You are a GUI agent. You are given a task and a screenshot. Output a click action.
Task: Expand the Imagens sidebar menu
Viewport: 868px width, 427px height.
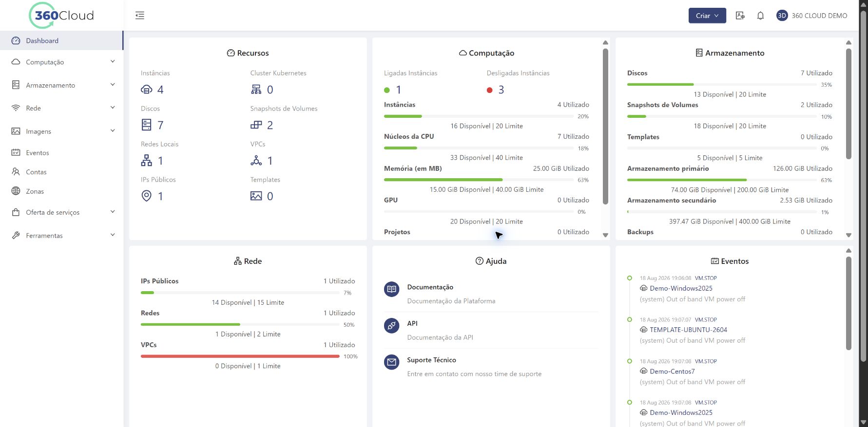[62, 131]
